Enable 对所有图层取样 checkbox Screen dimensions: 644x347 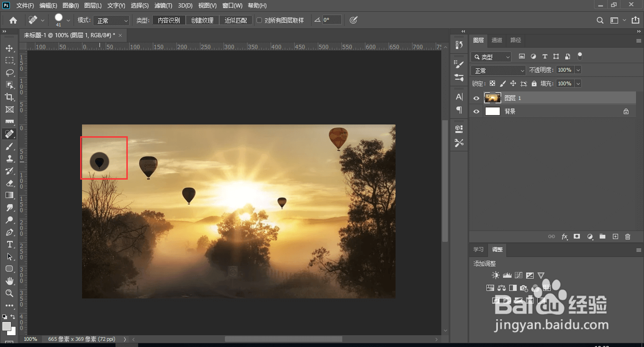pos(259,20)
